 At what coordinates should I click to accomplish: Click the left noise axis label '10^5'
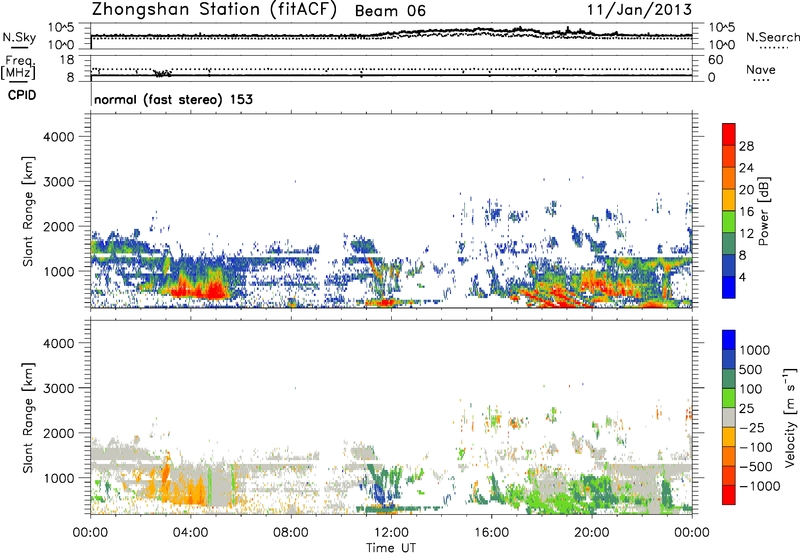tap(61, 28)
